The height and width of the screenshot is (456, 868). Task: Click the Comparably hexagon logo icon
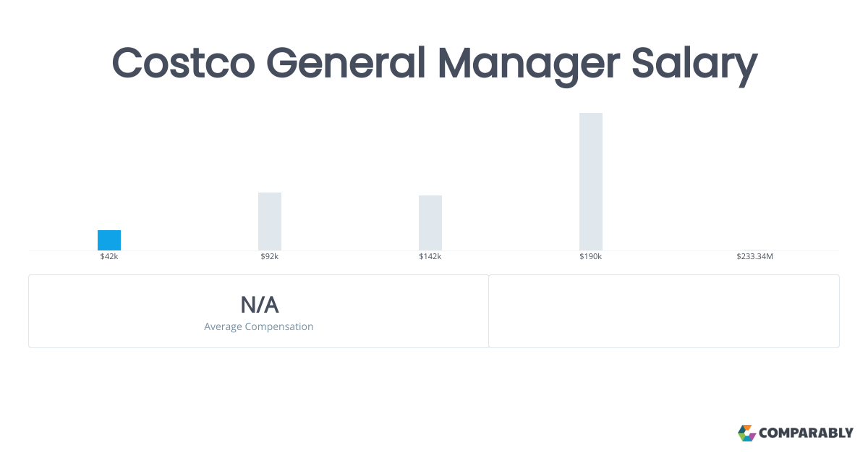(x=746, y=433)
